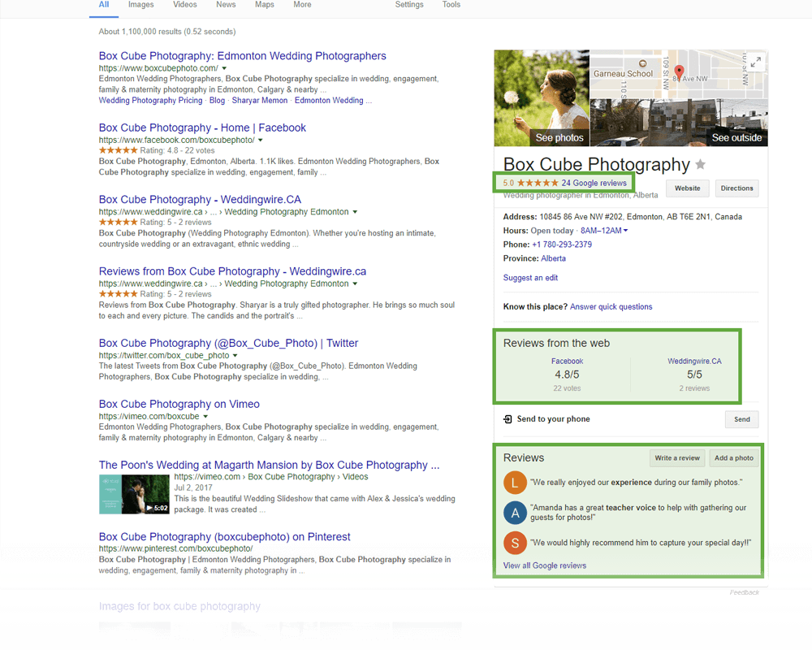This screenshot has width=812, height=650.
Task: Click the Feedback link below the panel
Action: point(745,592)
